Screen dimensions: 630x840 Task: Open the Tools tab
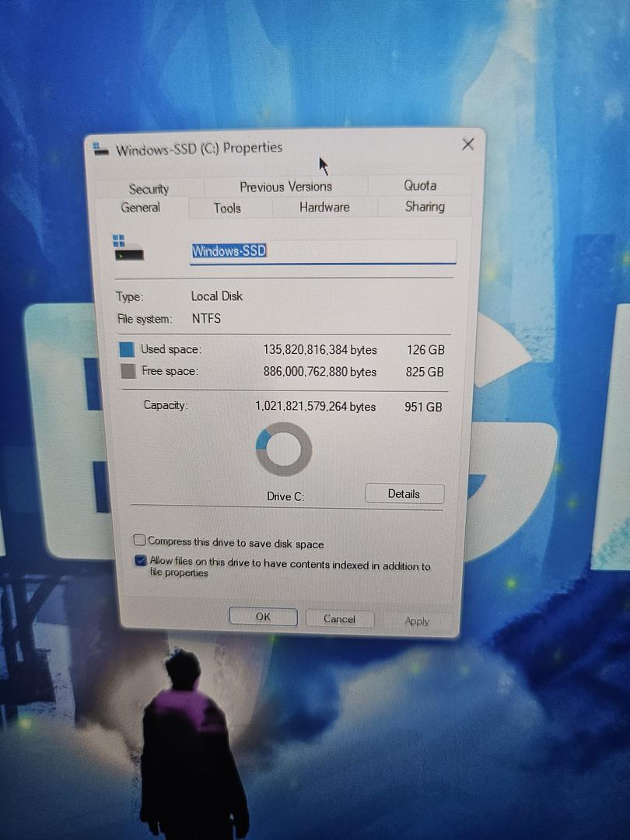pos(227,208)
